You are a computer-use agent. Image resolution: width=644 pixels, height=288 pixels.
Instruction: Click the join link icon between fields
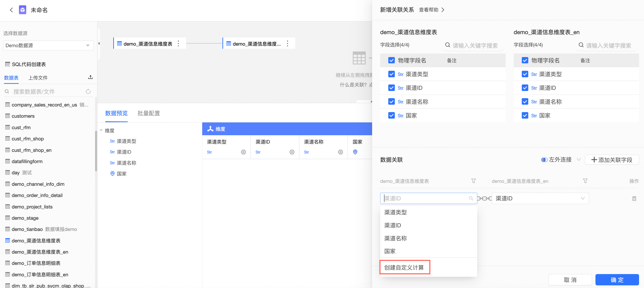pyautogui.click(x=484, y=199)
